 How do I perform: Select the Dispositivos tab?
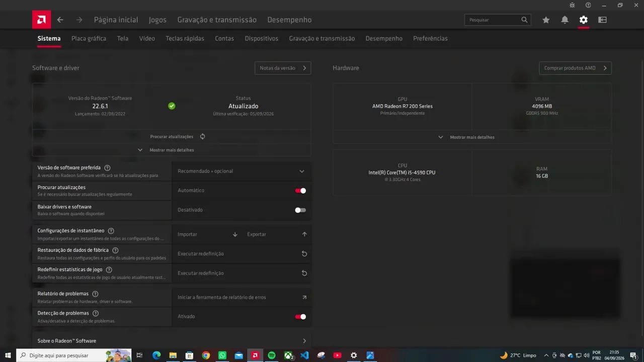tap(262, 38)
